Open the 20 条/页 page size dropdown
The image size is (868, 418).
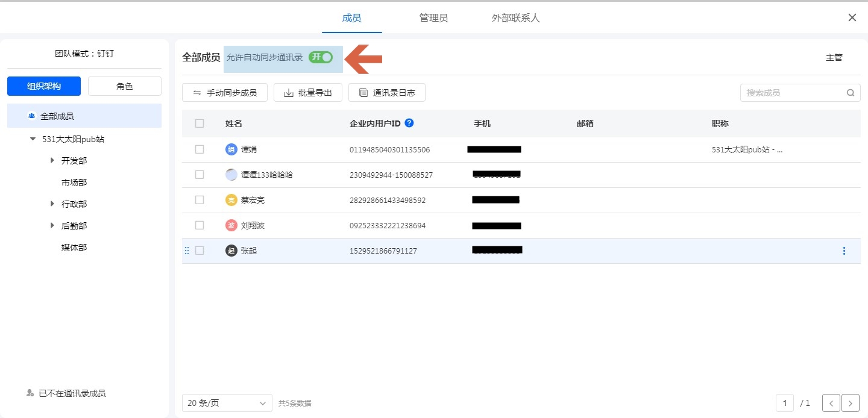(x=227, y=403)
